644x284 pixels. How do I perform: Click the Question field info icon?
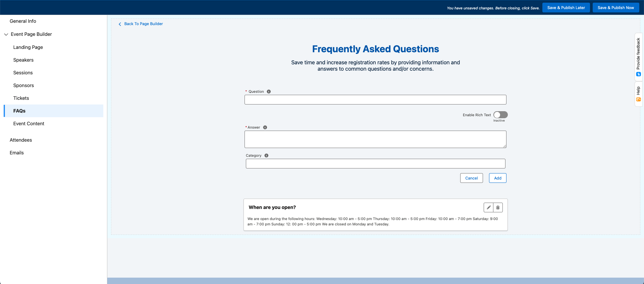(269, 91)
